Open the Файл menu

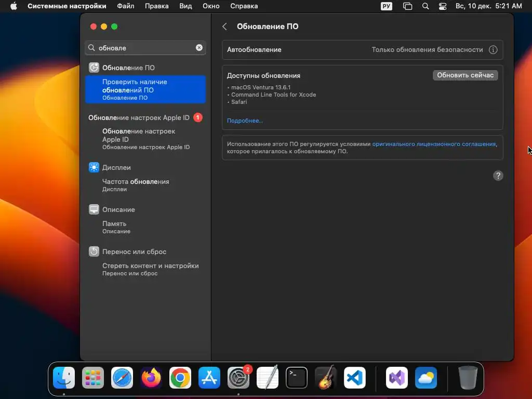coord(126,6)
